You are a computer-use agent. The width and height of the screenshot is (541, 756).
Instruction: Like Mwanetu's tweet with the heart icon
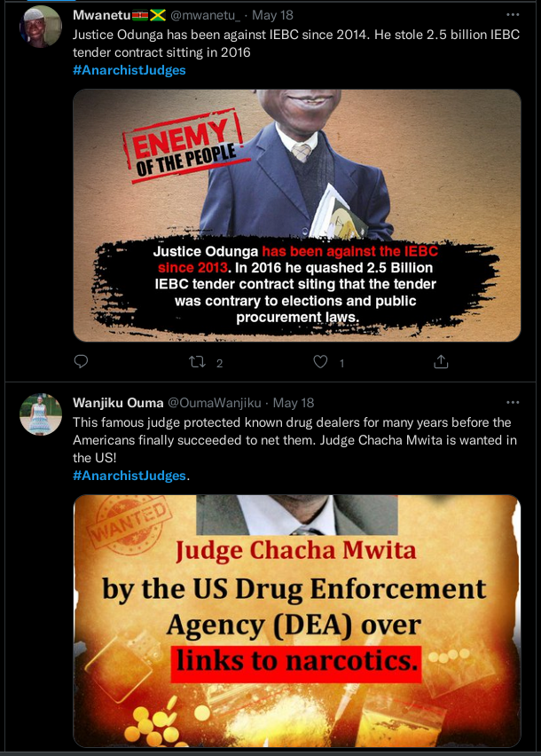pyautogui.click(x=320, y=362)
